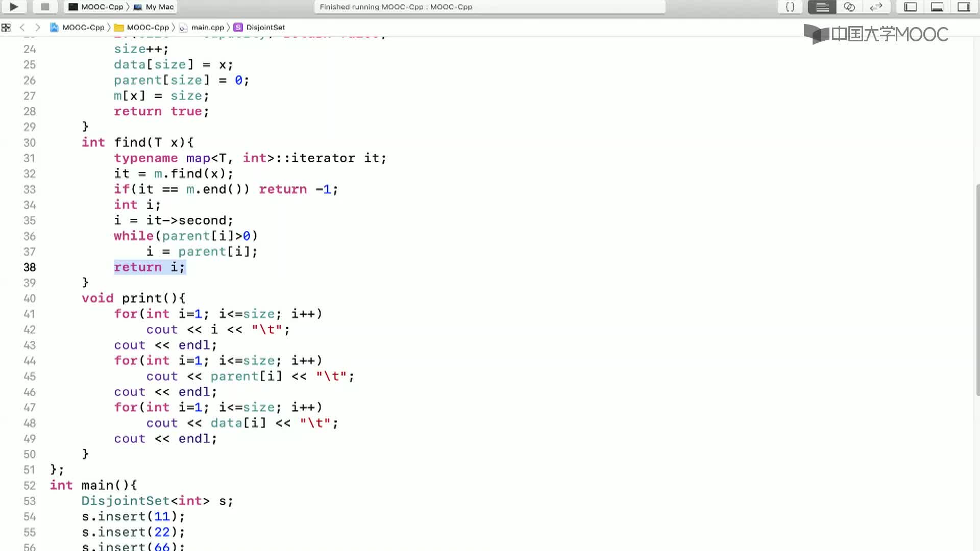This screenshot has height=551, width=980.
Task: Stop the running task
Action: tap(45, 7)
